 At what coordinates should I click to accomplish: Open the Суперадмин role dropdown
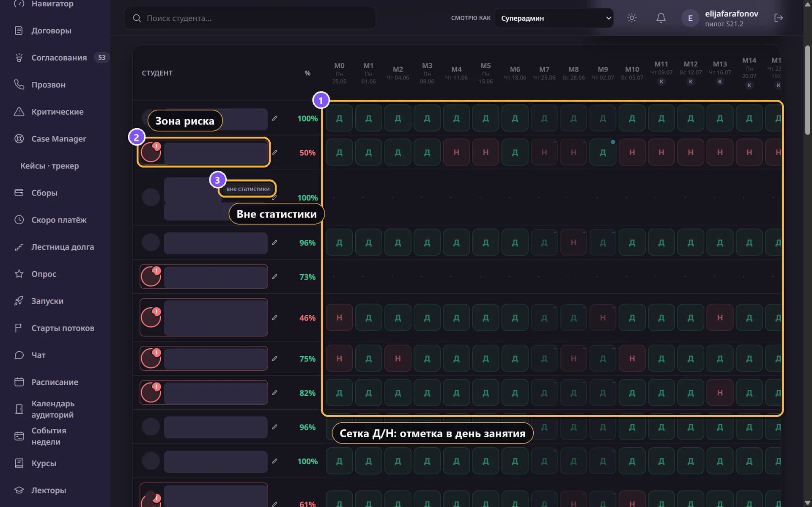(x=554, y=18)
